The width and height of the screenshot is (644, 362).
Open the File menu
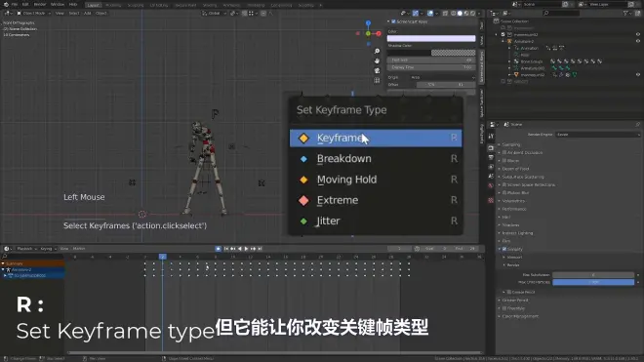click(x=15, y=5)
